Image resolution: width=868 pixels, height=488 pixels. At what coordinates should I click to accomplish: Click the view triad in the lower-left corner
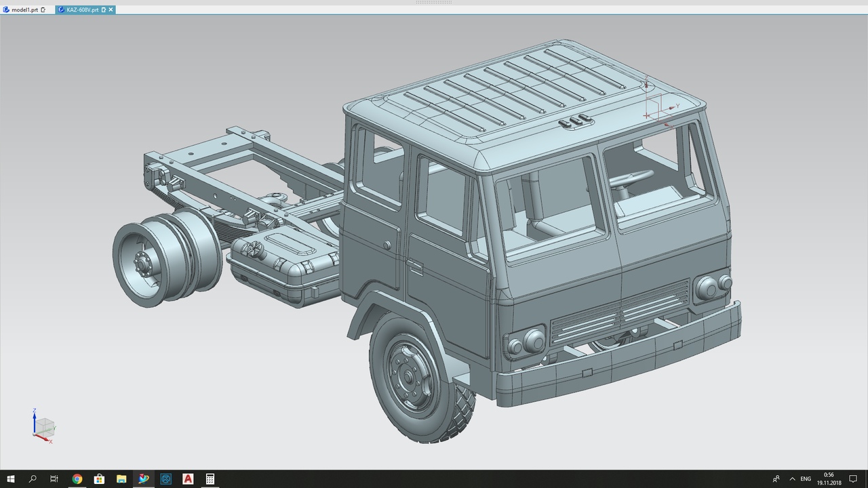click(x=43, y=426)
